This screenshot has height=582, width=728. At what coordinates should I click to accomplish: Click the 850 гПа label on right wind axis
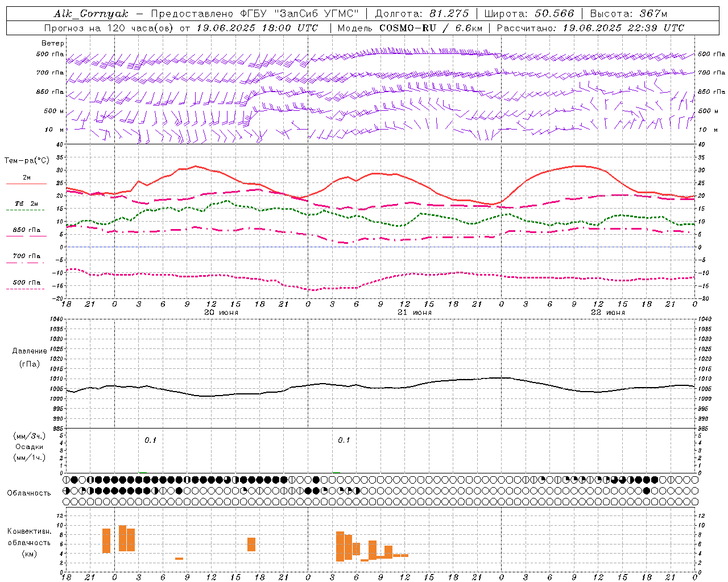(712, 92)
